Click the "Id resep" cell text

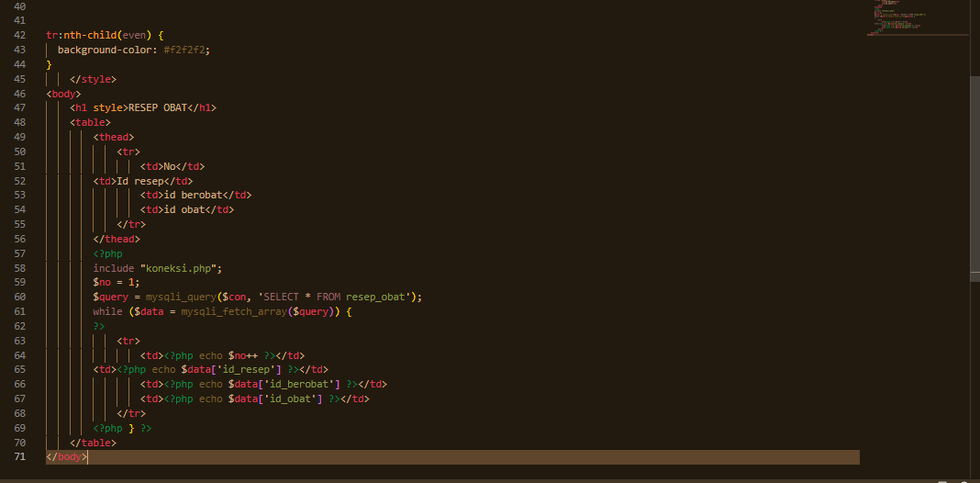tap(140, 181)
